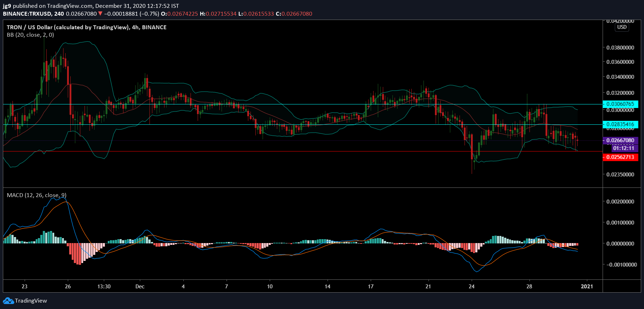The height and width of the screenshot is (309, 644).
Task: Click the MACD (12, 26, close, 9) legend
Action: click(x=36, y=195)
